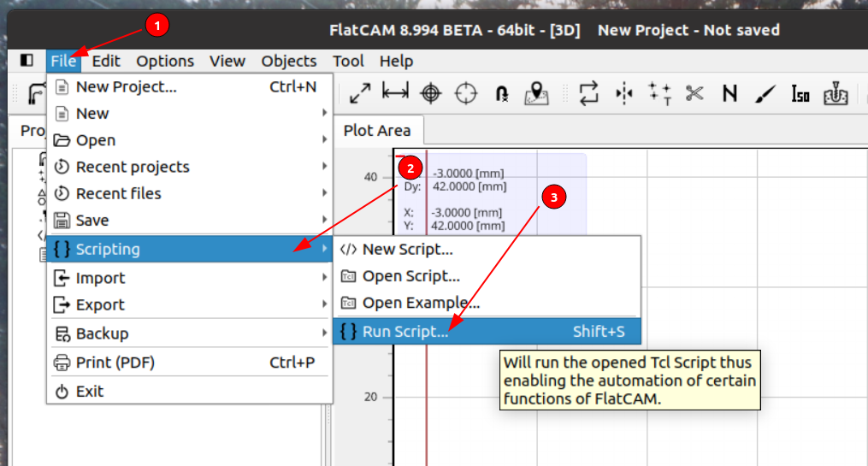The image size is (868, 466).
Task: Click the locate in object map pin icon
Action: (x=536, y=93)
